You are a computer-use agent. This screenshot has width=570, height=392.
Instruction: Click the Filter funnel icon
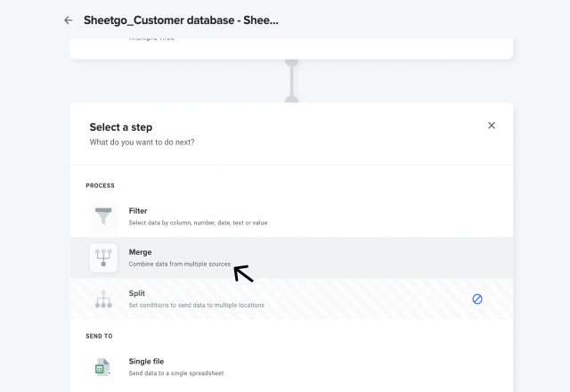(x=103, y=216)
